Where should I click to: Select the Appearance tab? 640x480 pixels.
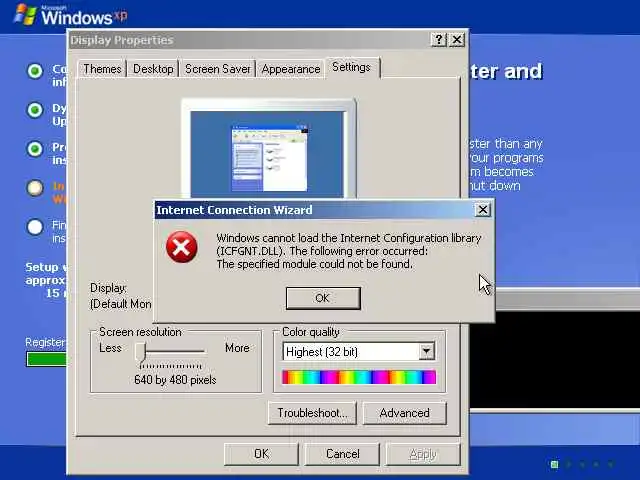tap(291, 69)
